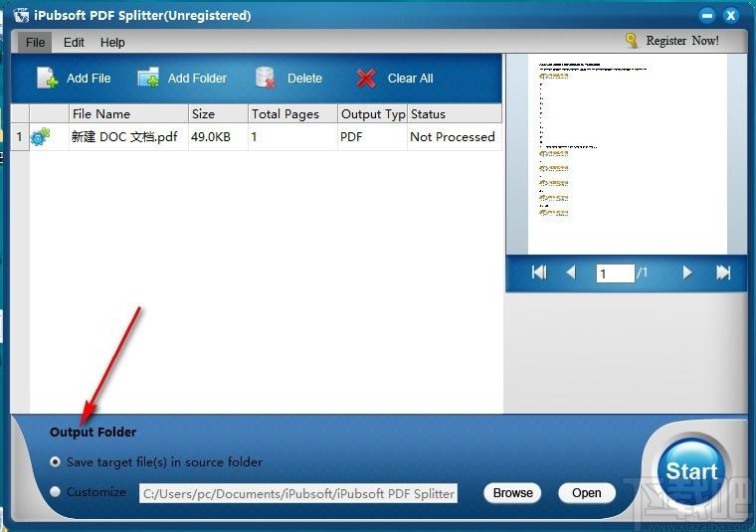Click the Size column header
This screenshot has height=532, width=756.
218,113
